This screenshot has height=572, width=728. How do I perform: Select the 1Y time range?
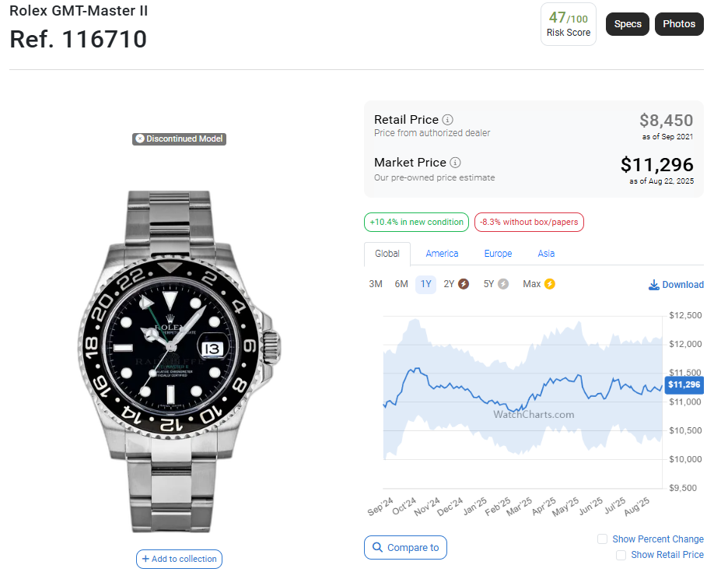(x=425, y=284)
